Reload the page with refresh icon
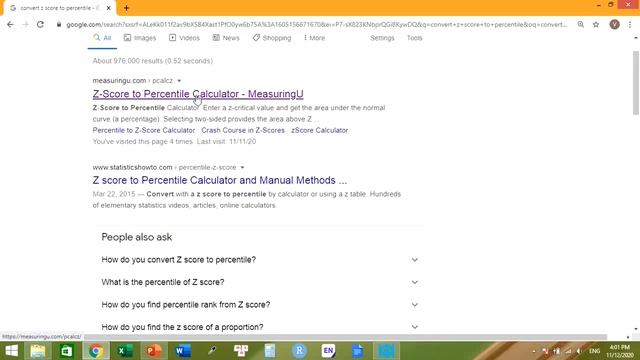Image resolution: width=640 pixels, height=360 pixels. click(40, 24)
